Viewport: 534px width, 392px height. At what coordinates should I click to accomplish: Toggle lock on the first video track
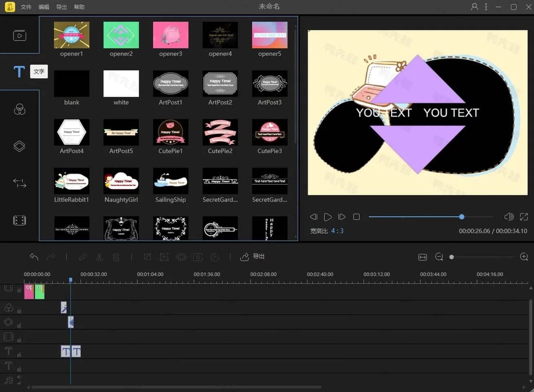(x=19, y=290)
